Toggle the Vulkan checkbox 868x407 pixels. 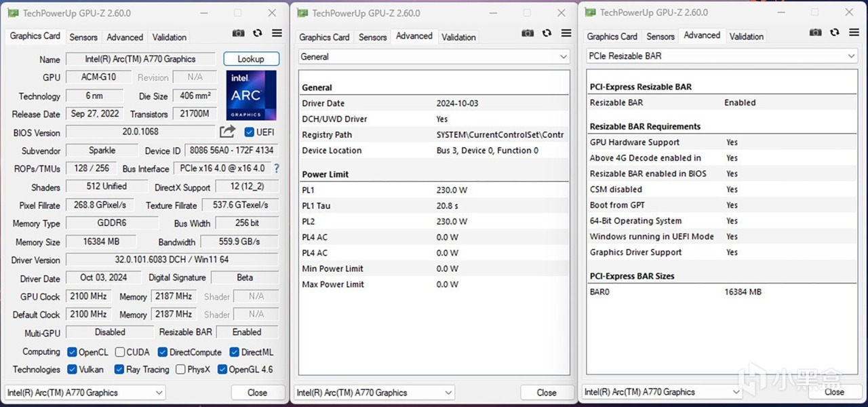pos(72,370)
